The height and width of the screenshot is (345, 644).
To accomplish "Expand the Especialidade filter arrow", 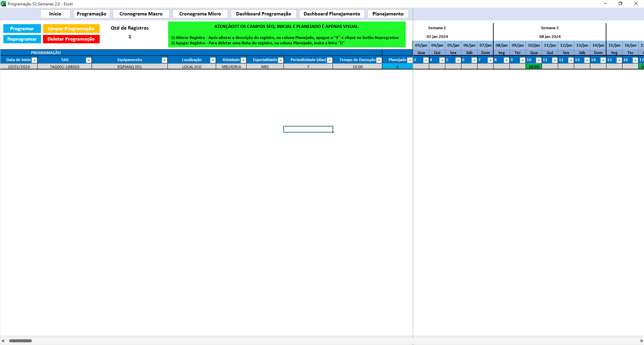I will 281,60.
